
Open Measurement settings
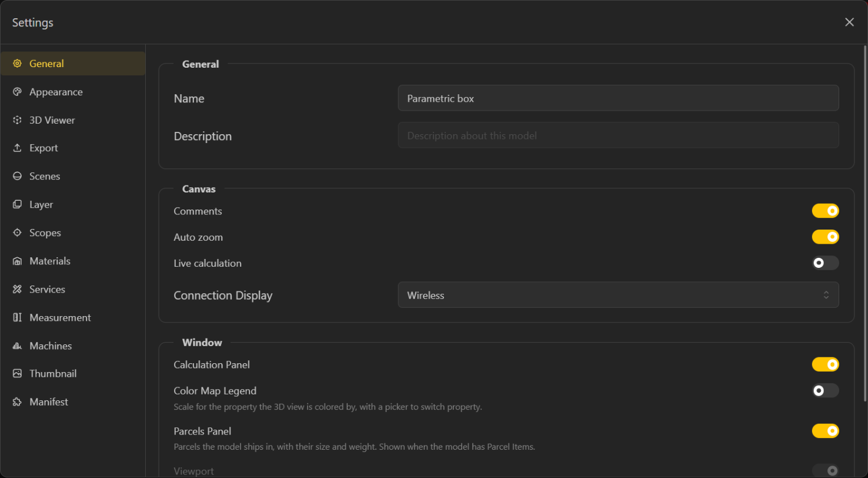coord(73,318)
